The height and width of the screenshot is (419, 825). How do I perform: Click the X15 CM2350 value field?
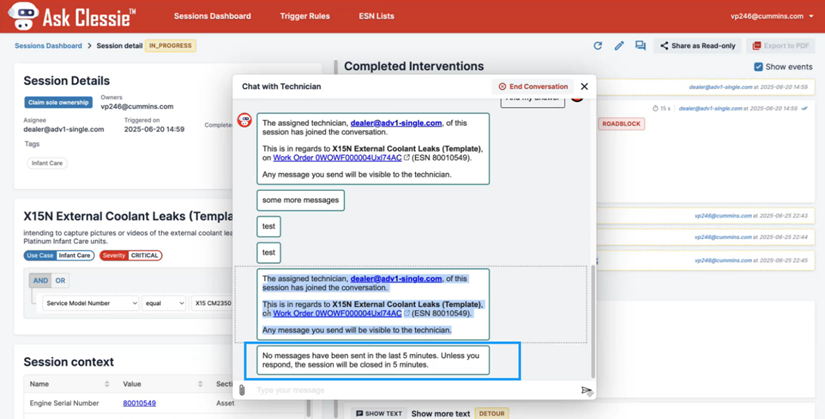pyautogui.click(x=212, y=303)
